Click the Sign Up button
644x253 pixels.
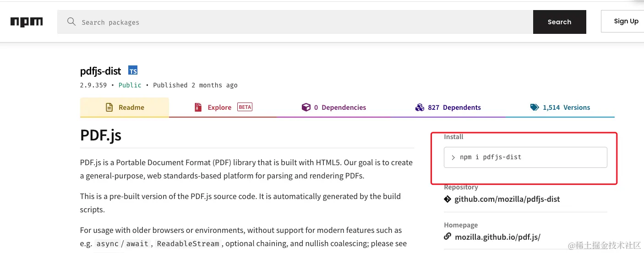click(626, 21)
